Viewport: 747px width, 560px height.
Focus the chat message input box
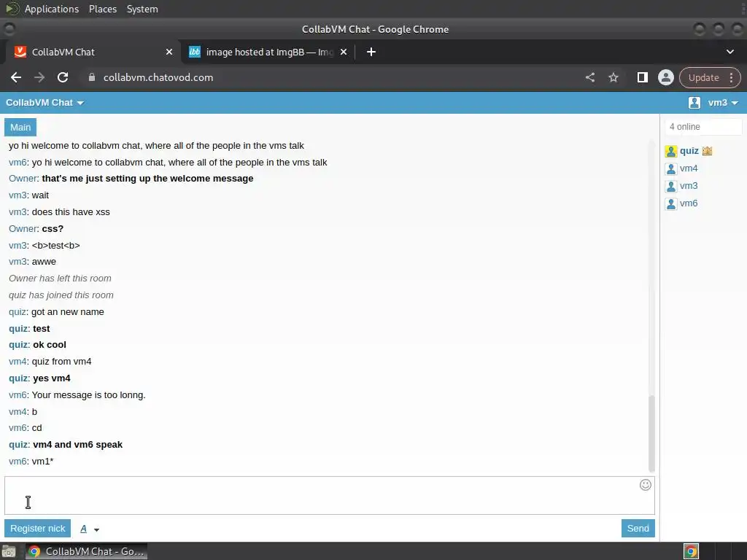coord(330,495)
